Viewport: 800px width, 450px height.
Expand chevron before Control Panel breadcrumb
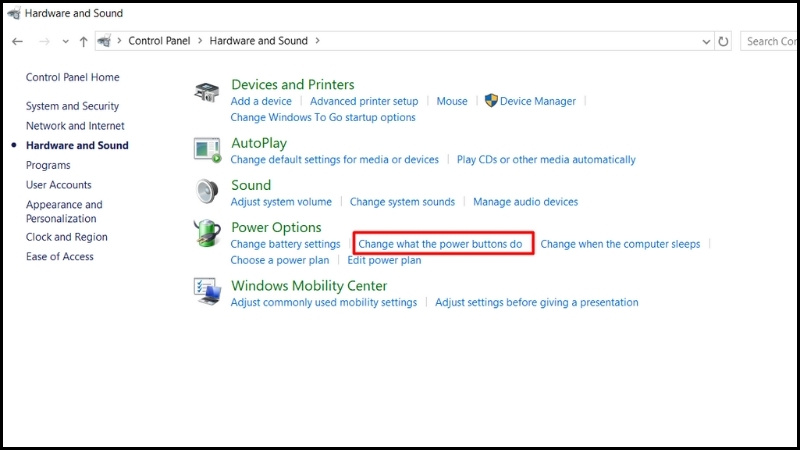tap(119, 41)
